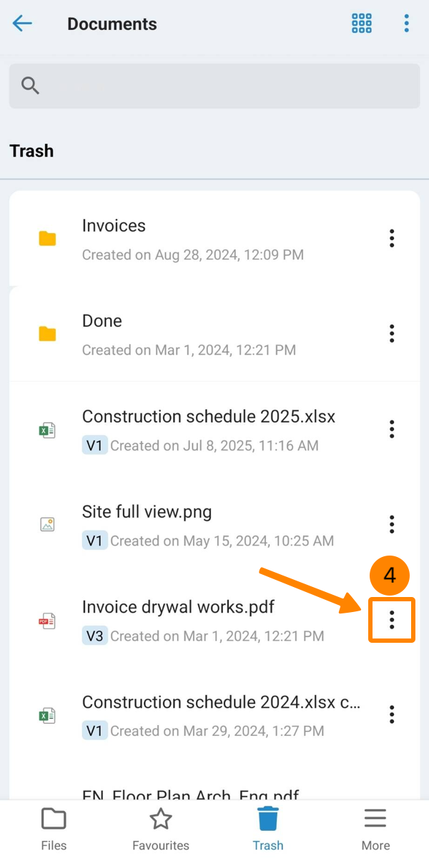This screenshot has width=429, height=868.
Task: Tap the PDF icon for Invoice drywal works
Action: (x=47, y=621)
